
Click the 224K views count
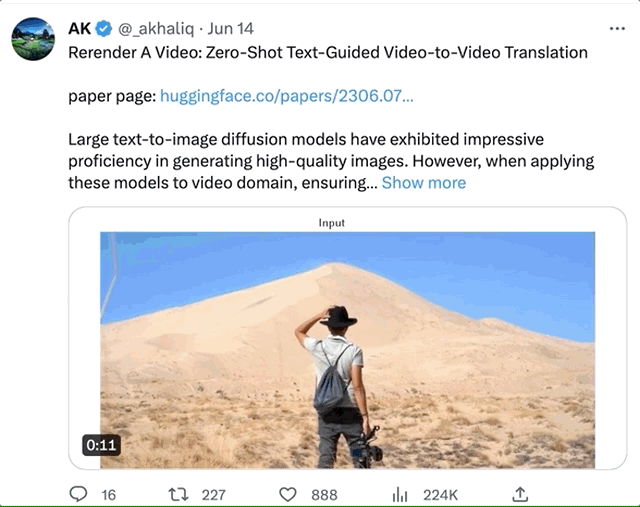[440, 495]
